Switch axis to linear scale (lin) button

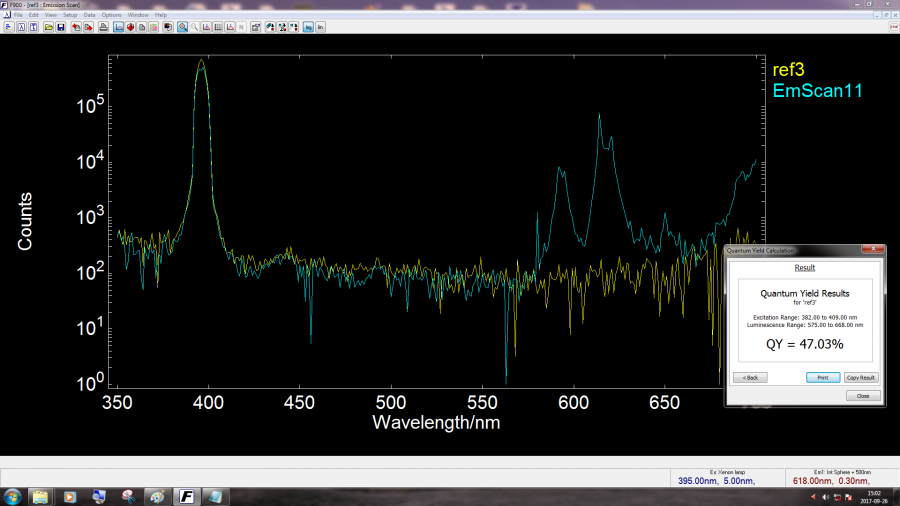click(x=320, y=27)
